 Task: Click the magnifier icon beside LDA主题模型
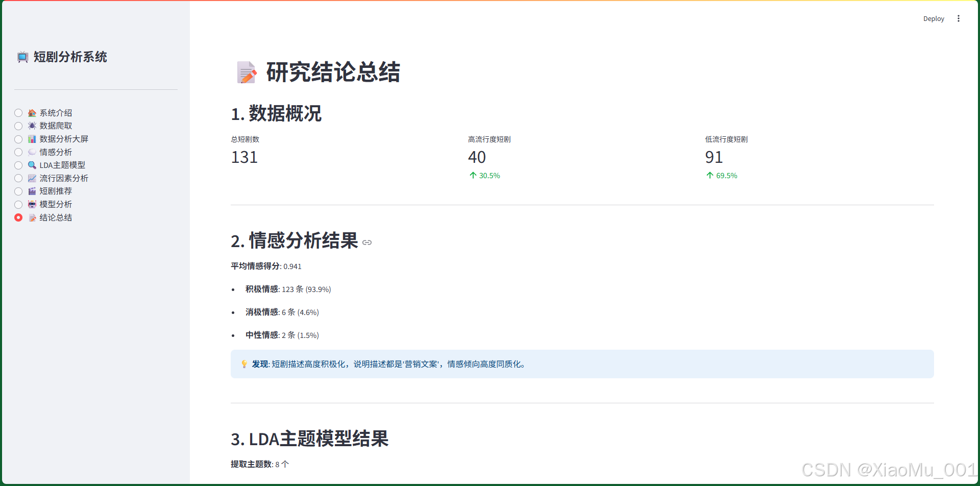[x=32, y=165]
